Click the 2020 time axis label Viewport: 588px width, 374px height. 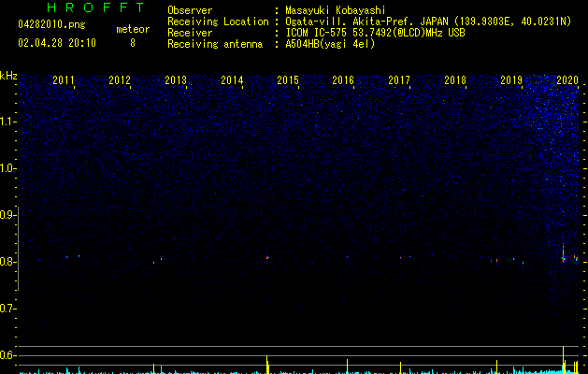[x=567, y=80]
